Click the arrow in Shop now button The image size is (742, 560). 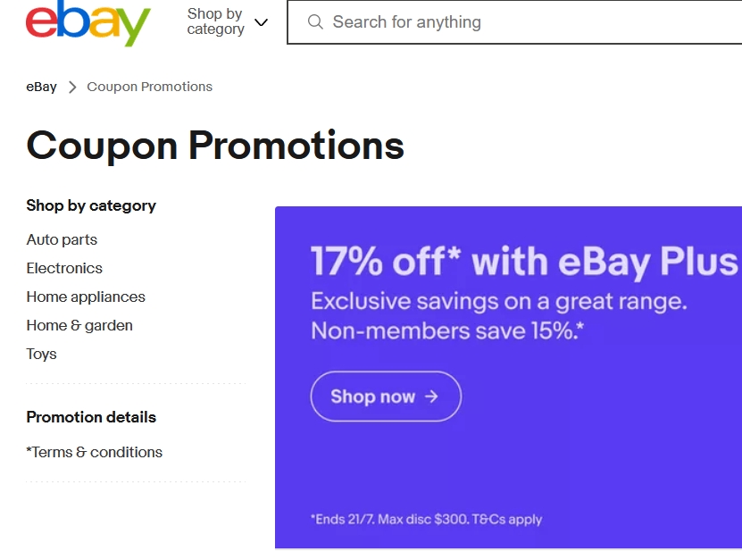[431, 397]
